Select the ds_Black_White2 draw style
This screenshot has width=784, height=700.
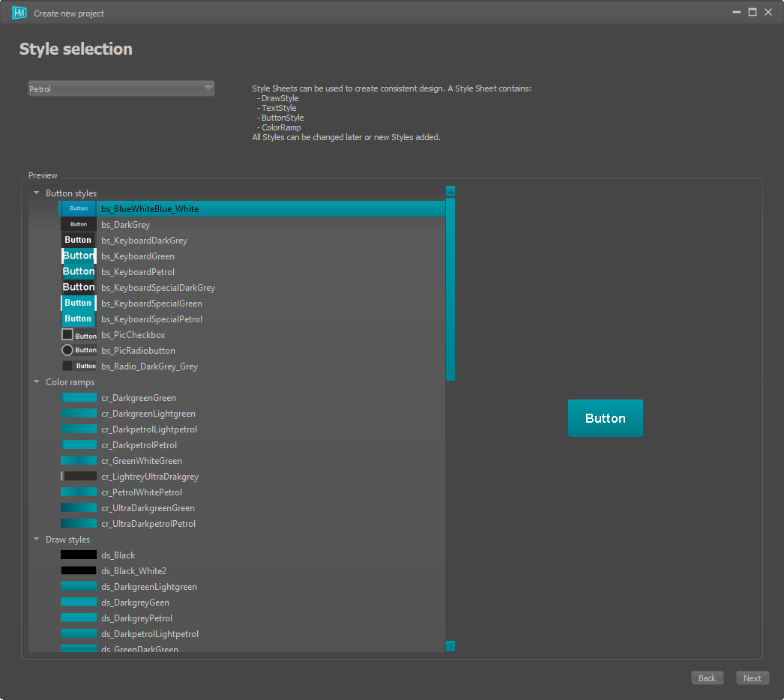pos(133,571)
